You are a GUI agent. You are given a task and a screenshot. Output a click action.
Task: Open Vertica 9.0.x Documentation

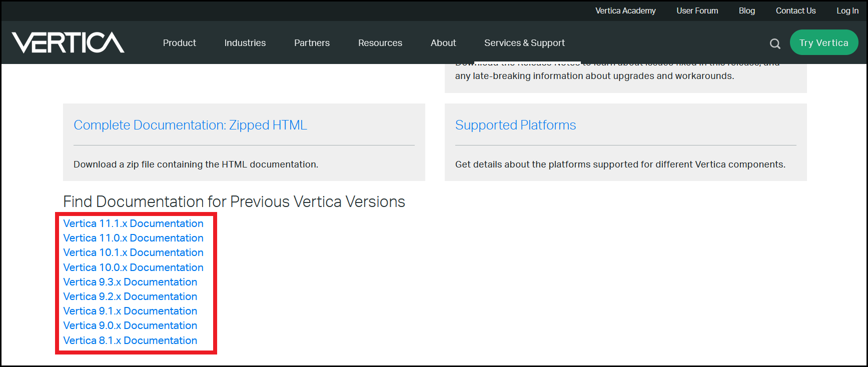tap(130, 325)
